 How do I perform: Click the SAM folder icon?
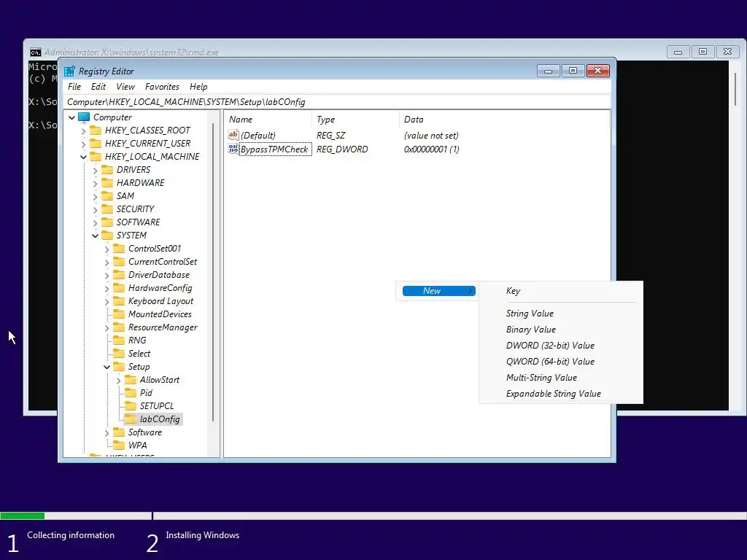tap(108, 195)
